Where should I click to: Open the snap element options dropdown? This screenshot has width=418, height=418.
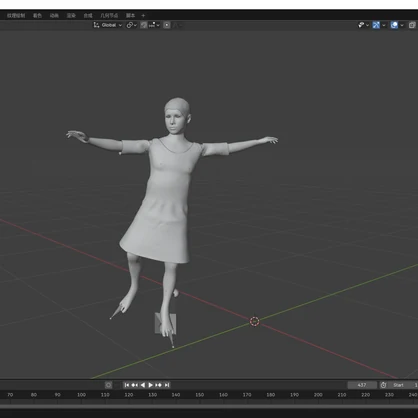tap(154, 25)
